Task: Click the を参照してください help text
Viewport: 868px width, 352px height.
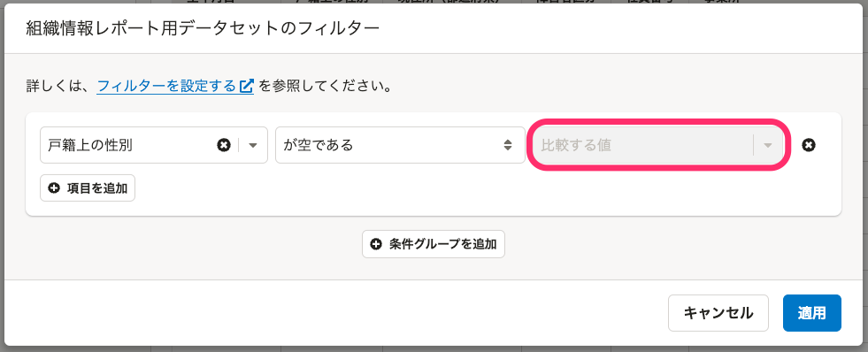Action: click(326, 87)
